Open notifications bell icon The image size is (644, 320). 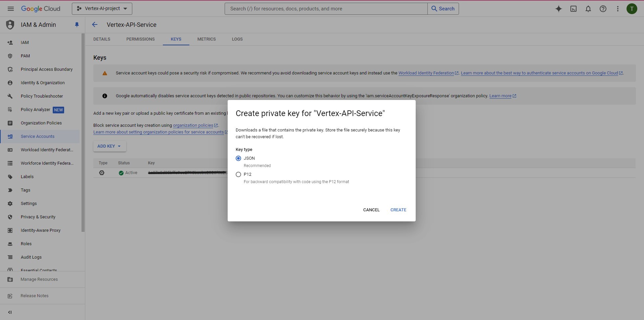pyautogui.click(x=588, y=9)
